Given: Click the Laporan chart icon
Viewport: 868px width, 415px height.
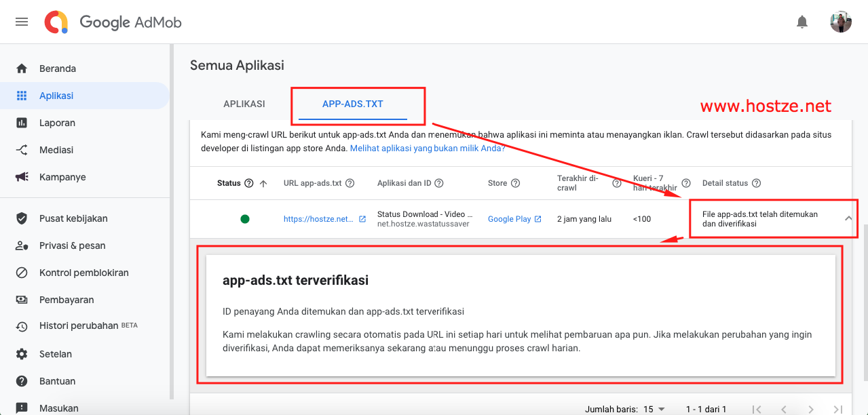Looking at the screenshot, I should click(22, 123).
